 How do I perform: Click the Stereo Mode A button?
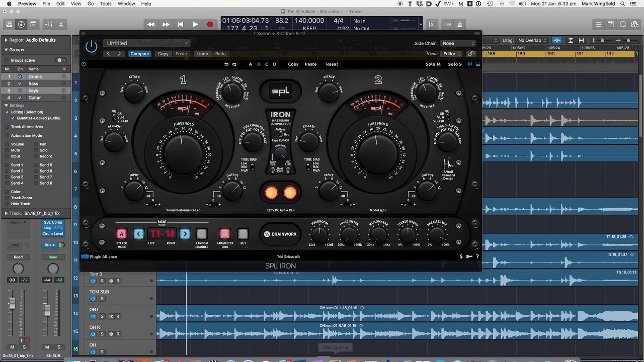[x=121, y=234]
